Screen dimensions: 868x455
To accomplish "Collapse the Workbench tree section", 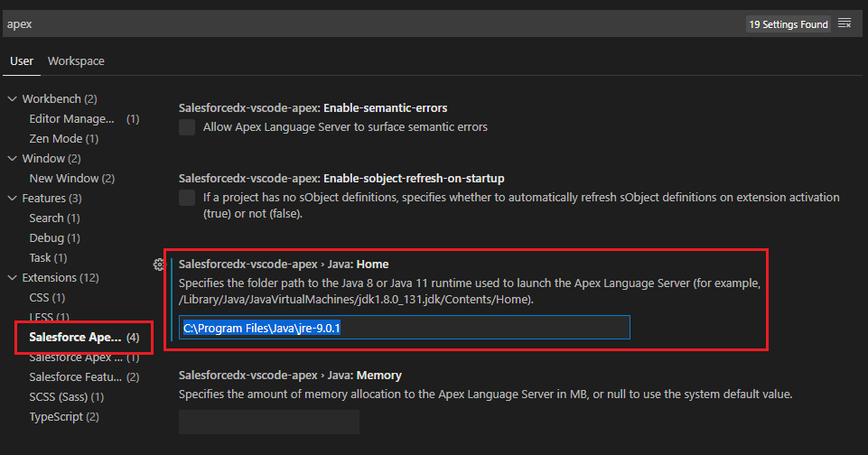I will 12,99.
